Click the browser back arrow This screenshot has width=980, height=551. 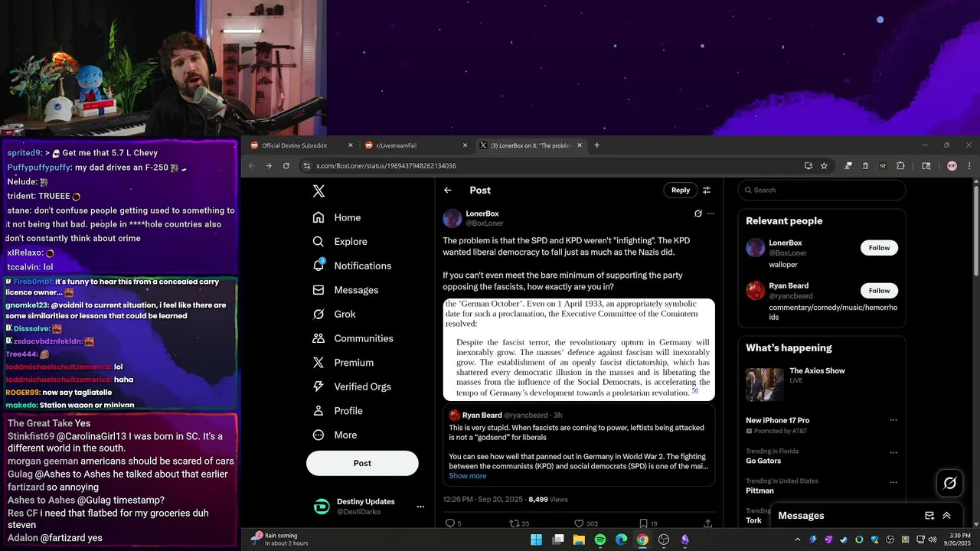pyautogui.click(x=252, y=166)
